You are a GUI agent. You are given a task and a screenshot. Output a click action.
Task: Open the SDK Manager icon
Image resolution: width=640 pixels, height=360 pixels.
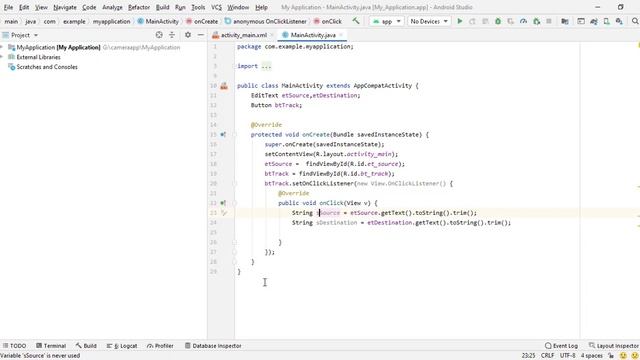point(620,21)
